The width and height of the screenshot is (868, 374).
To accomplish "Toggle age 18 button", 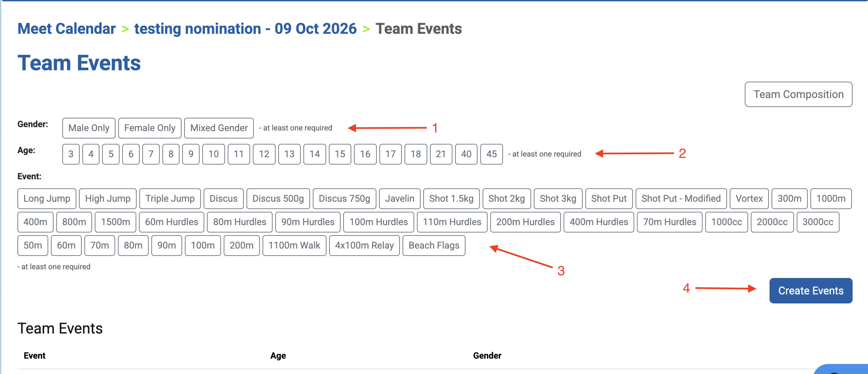I will point(416,154).
